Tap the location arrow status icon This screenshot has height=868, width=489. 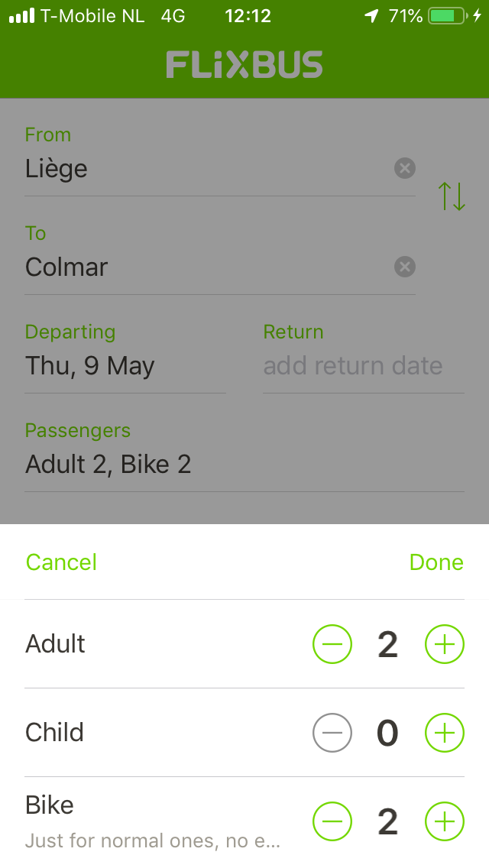[372, 16]
